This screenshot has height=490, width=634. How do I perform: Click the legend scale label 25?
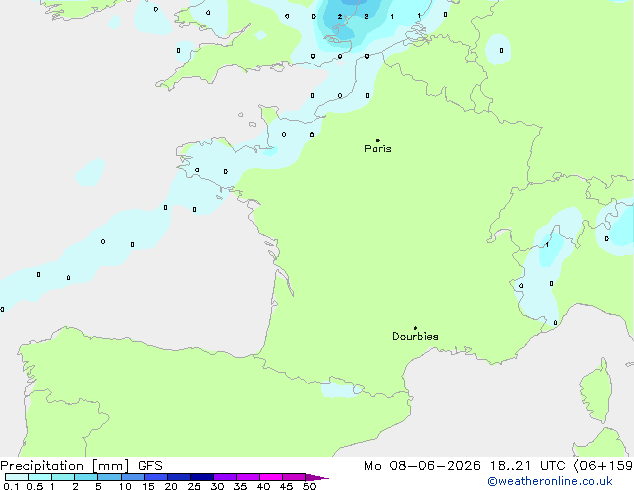point(194,486)
